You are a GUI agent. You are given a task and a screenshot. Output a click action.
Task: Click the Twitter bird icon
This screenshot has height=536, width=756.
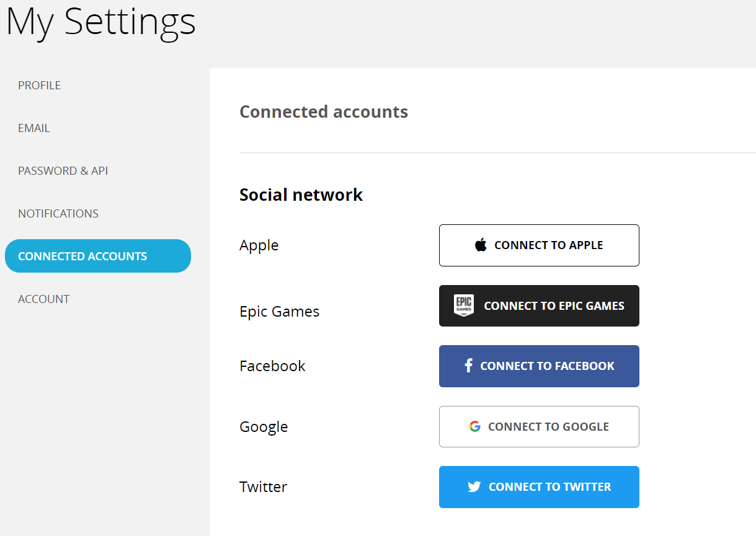pos(474,486)
